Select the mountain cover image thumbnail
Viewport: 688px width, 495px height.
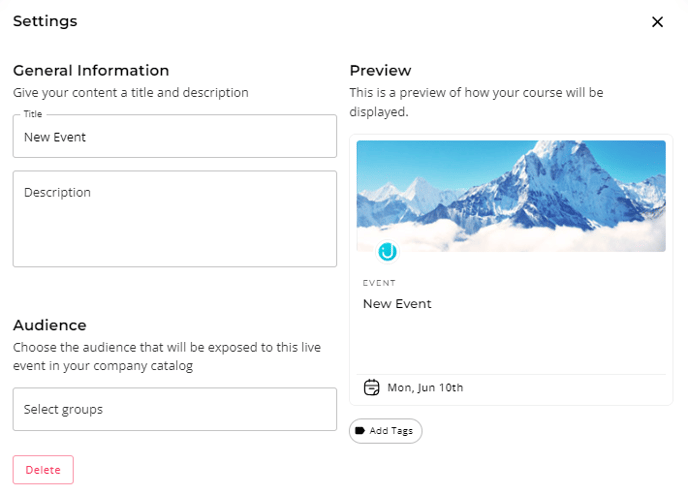(511, 196)
